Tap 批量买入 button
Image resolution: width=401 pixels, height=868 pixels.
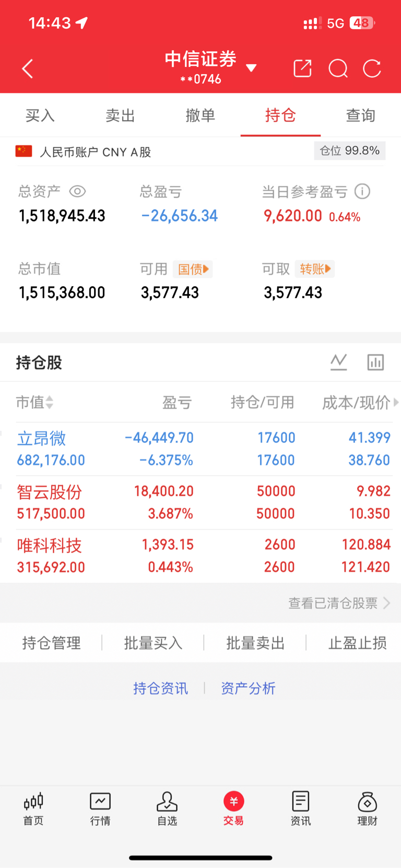click(x=153, y=643)
